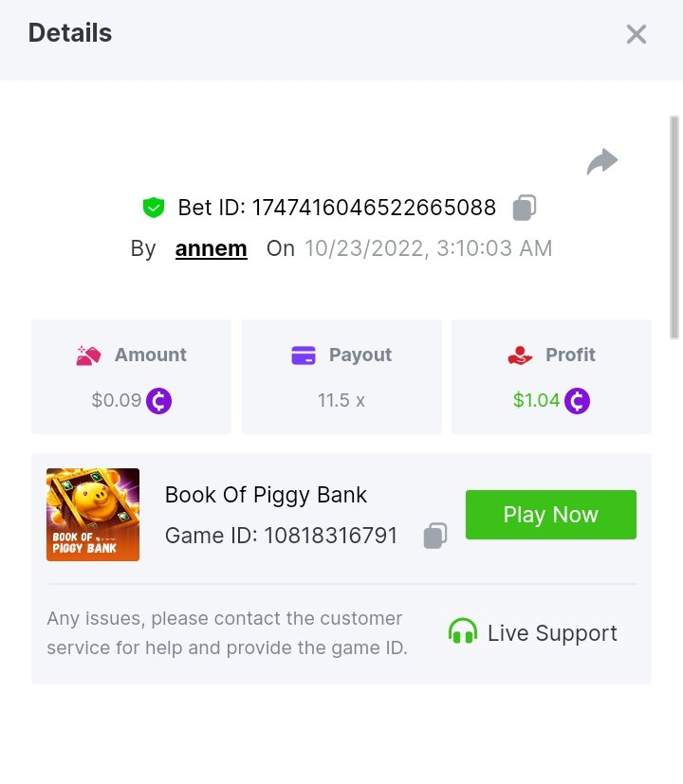Image resolution: width=683 pixels, height=784 pixels.
Task: Click the green verified shield icon
Action: point(154,207)
